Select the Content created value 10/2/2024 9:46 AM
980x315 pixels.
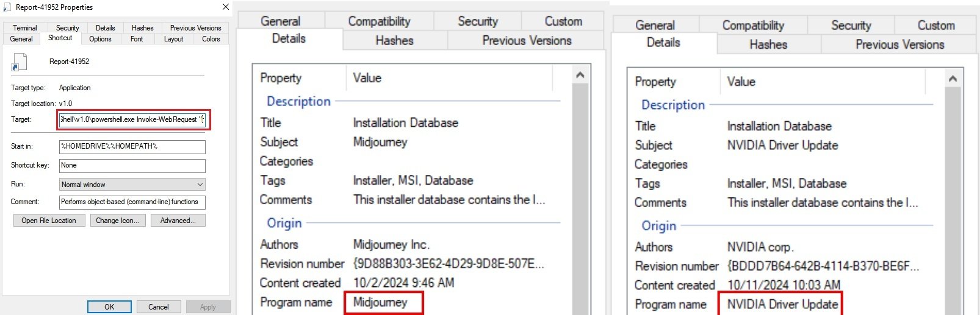[403, 283]
